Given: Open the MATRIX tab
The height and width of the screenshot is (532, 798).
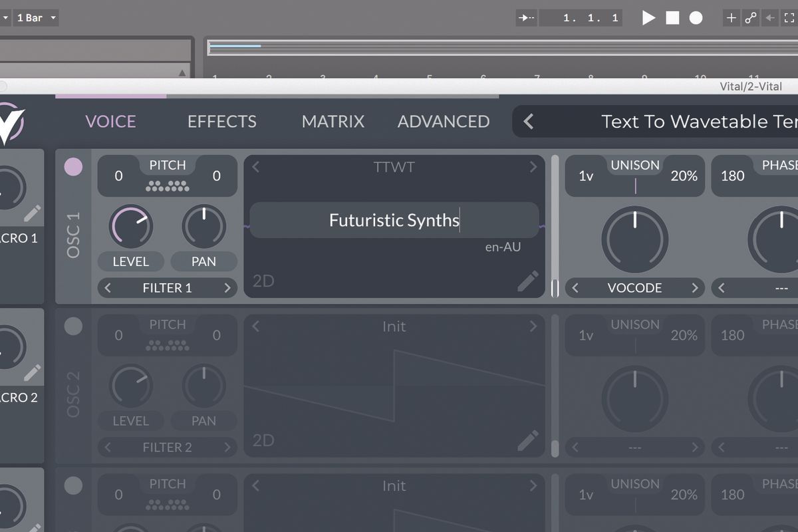Looking at the screenshot, I should [x=332, y=121].
